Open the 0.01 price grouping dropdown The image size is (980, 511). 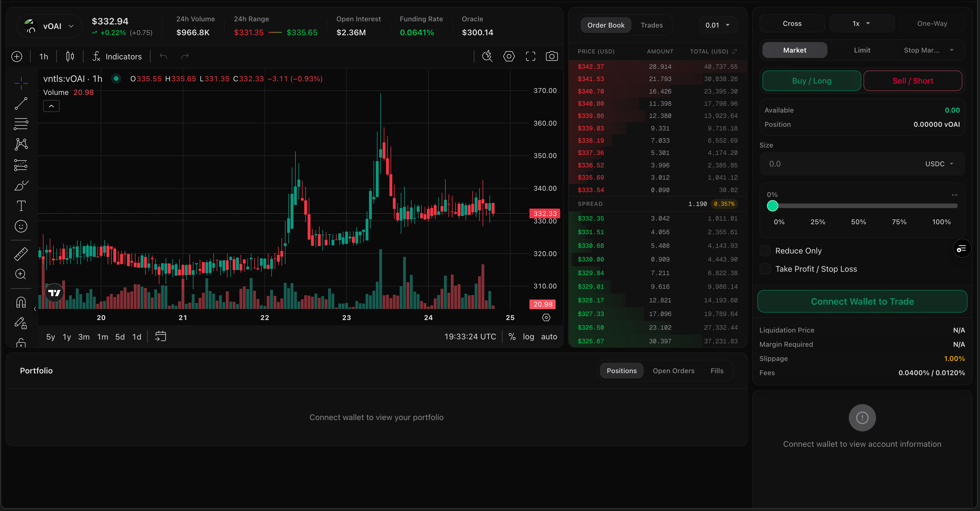point(718,25)
